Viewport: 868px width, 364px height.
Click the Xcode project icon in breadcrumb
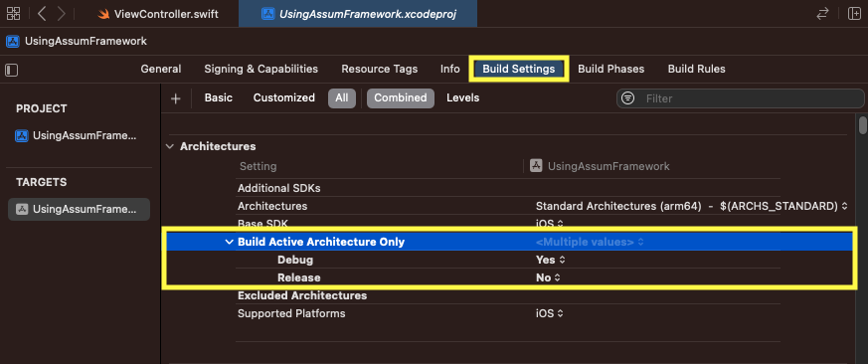pos(12,42)
